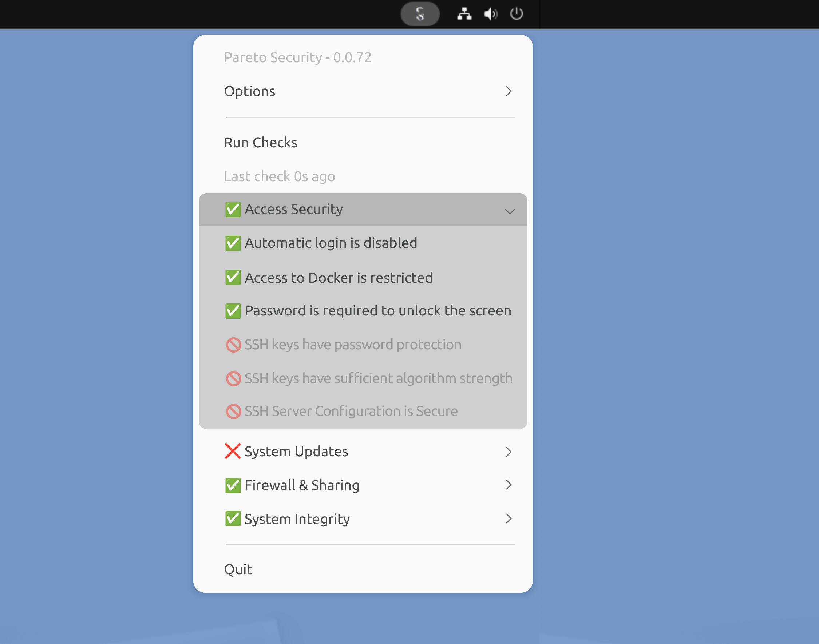Viewport: 819px width, 644px height.
Task: Click the checkmark beside Firewall & Sharing
Action: pyautogui.click(x=233, y=486)
